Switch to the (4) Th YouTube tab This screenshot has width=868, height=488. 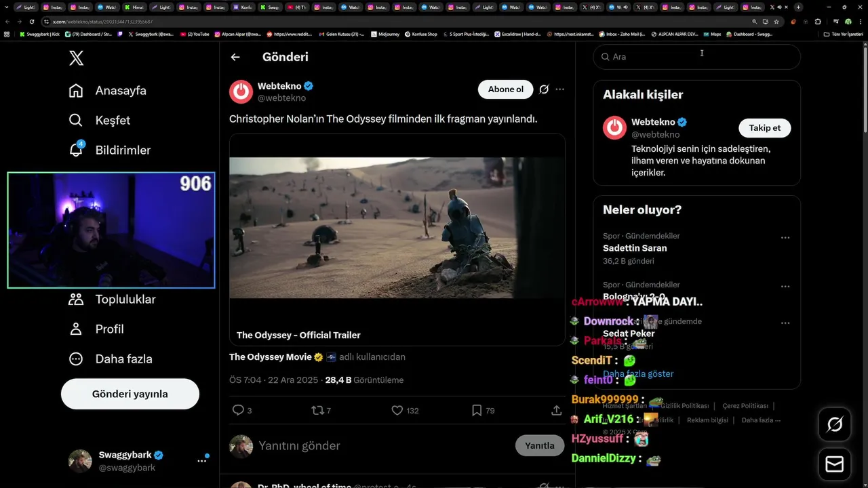[298, 7]
